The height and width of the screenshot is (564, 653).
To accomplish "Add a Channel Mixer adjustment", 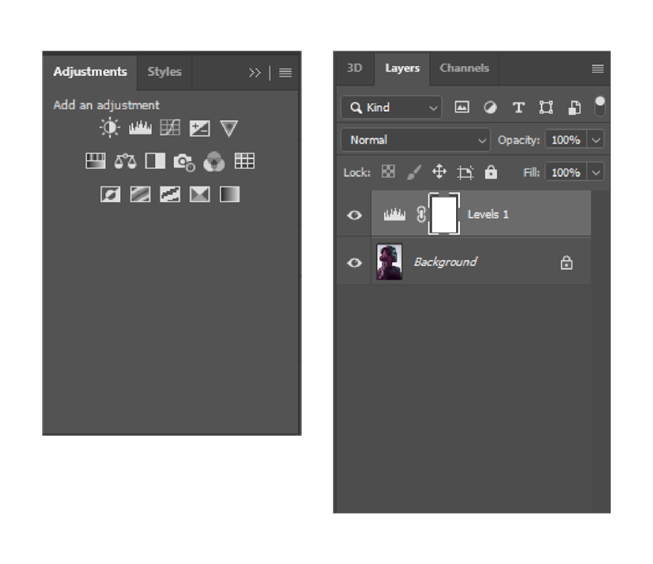I will 214,162.
